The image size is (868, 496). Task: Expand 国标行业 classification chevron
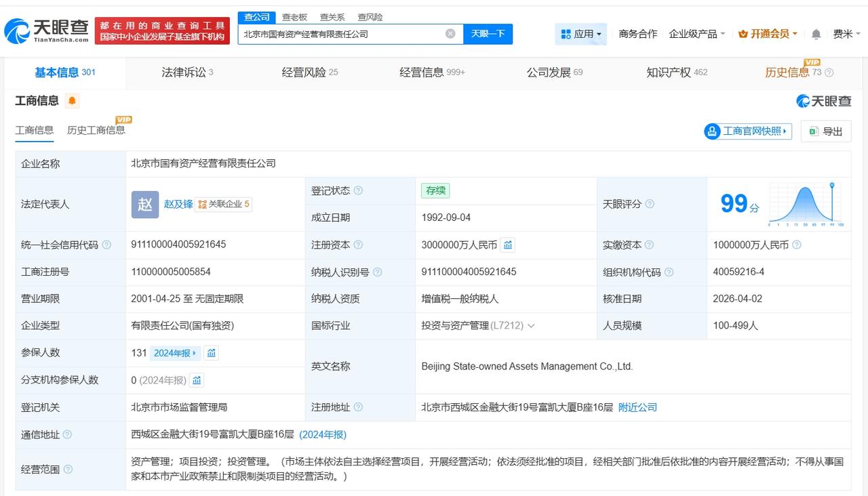click(531, 326)
